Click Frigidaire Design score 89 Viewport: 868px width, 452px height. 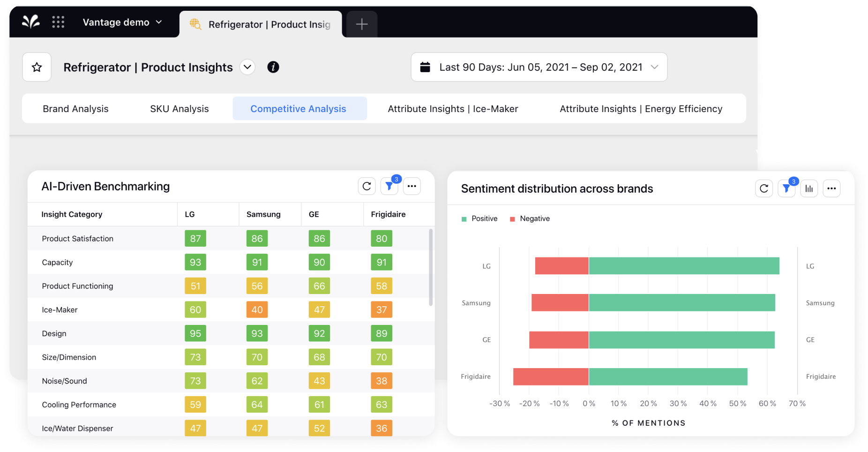382,333
